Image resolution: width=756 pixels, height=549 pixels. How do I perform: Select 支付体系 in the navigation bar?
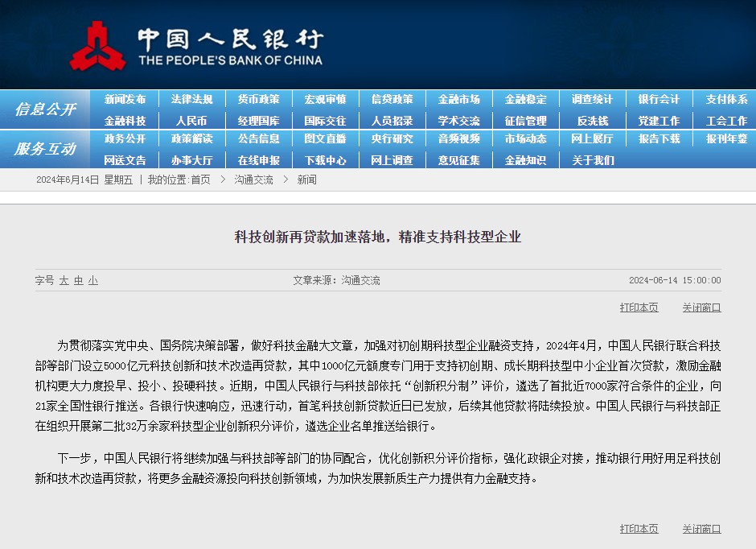coord(726,99)
